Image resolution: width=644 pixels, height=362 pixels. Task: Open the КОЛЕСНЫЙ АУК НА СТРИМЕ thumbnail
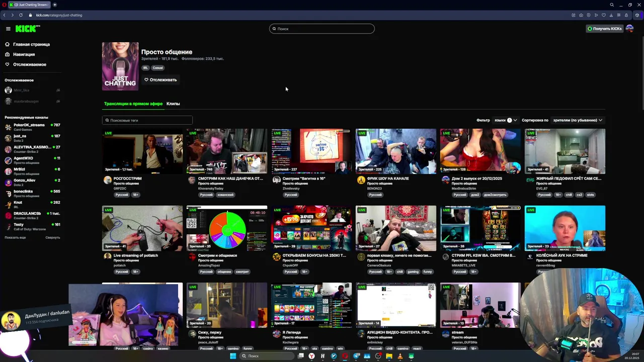coord(565,228)
